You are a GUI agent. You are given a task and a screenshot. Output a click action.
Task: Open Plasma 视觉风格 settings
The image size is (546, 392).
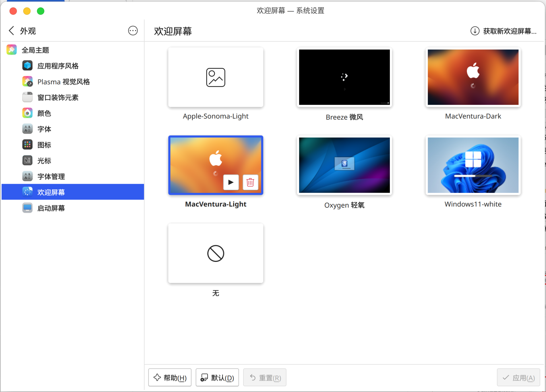point(63,82)
